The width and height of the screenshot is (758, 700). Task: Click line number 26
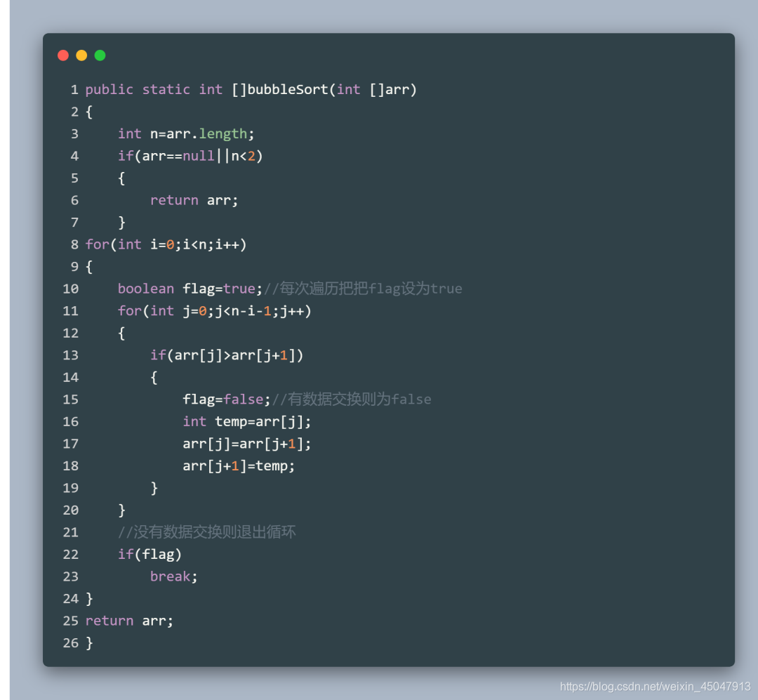[x=71, y=643]
